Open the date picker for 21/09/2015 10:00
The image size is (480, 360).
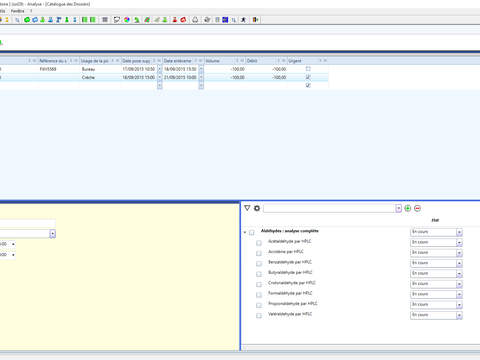pos(201,77)
